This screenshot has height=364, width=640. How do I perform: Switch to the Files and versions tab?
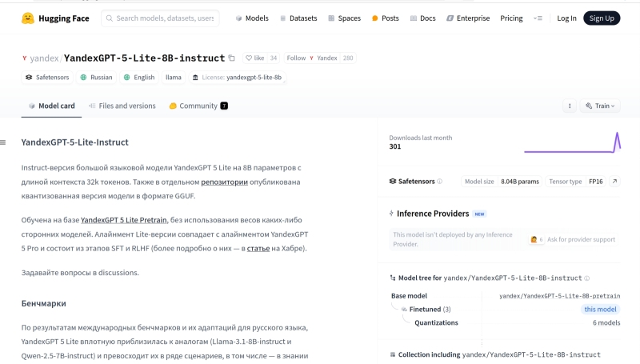pos(122,106)
